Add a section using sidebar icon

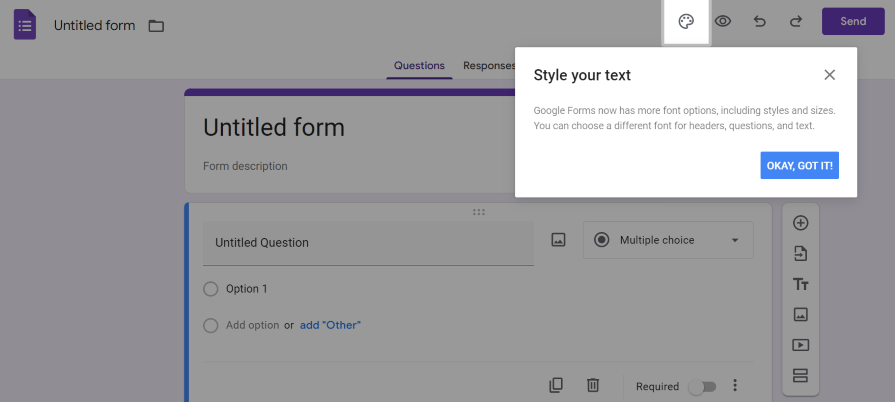[x=800, y=376]
